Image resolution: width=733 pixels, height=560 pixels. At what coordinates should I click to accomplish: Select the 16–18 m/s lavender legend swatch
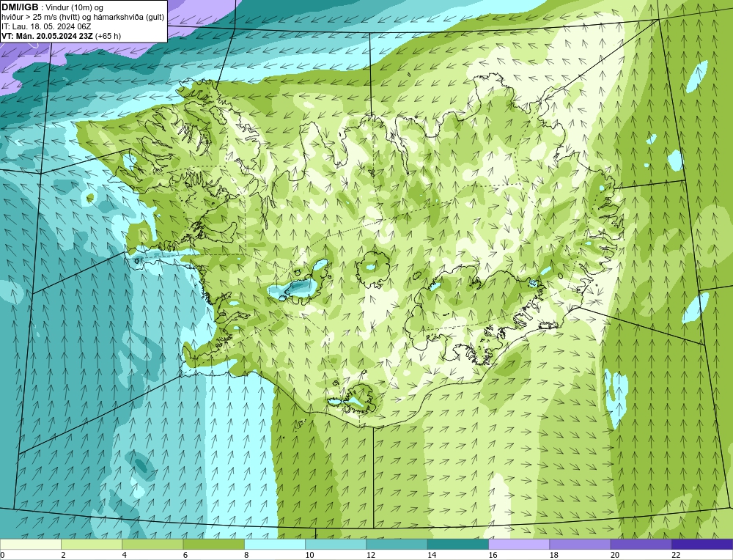519,544
